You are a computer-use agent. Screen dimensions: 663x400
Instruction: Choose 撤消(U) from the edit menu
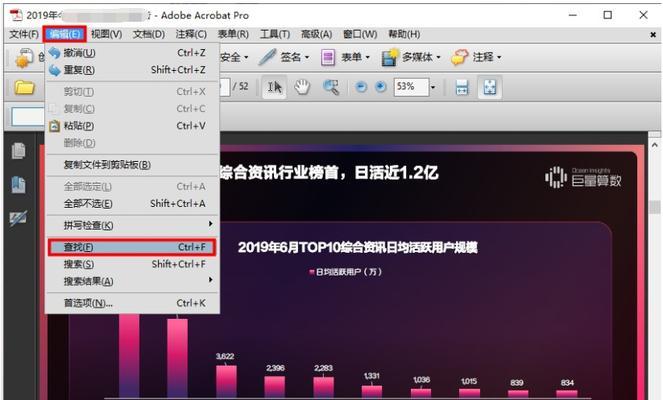[x=132, y=53]
